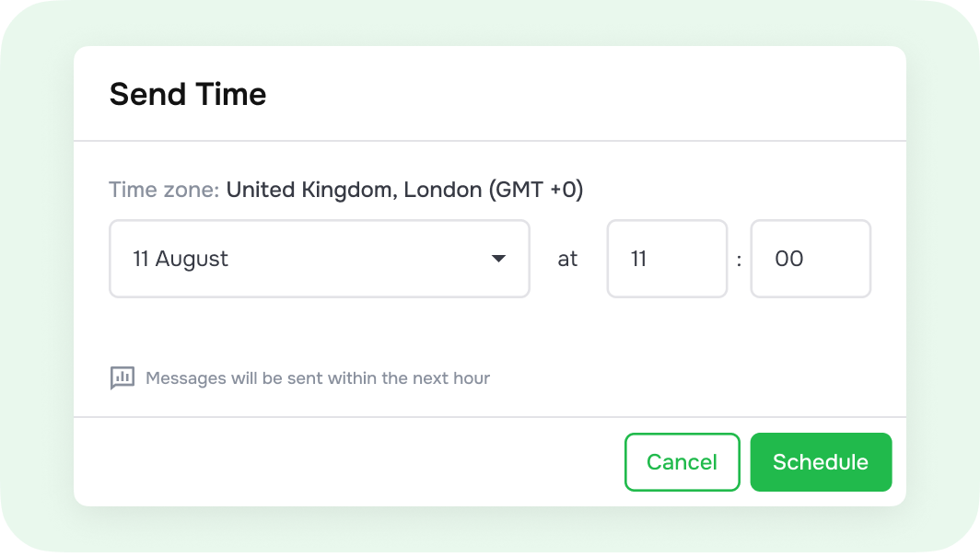Expand the date list using the caret arrow
Image resolution: width=980 pixels, height=557 pixels.
(x=498, y=259)
